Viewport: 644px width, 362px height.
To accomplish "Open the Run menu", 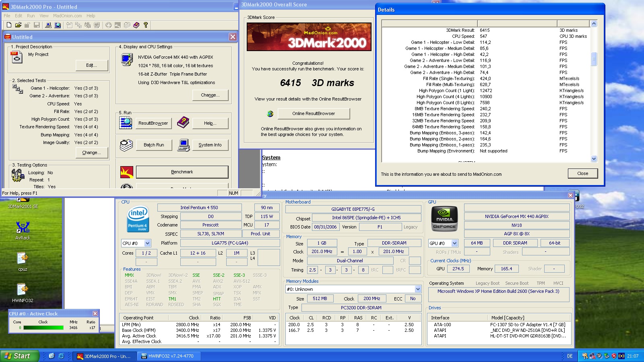I will (31, 16).
